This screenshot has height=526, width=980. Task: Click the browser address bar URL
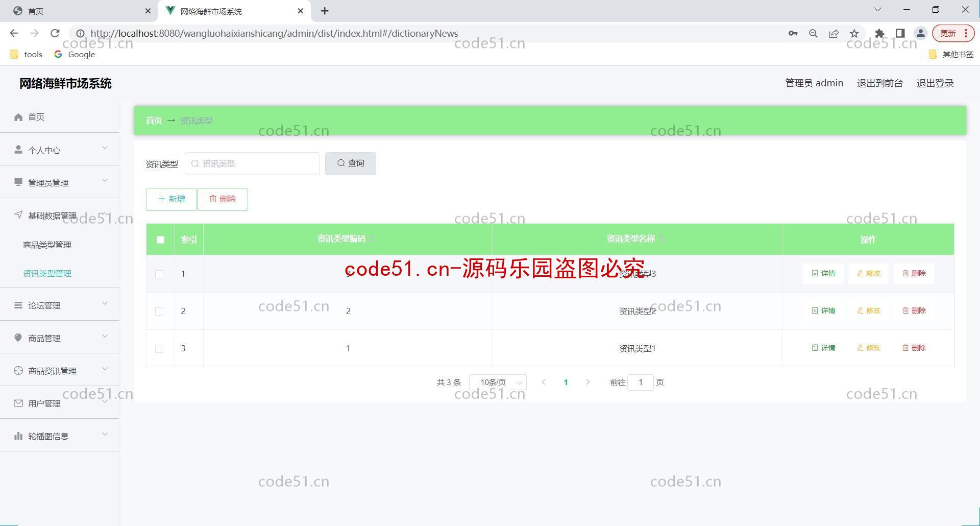(274, 33)
